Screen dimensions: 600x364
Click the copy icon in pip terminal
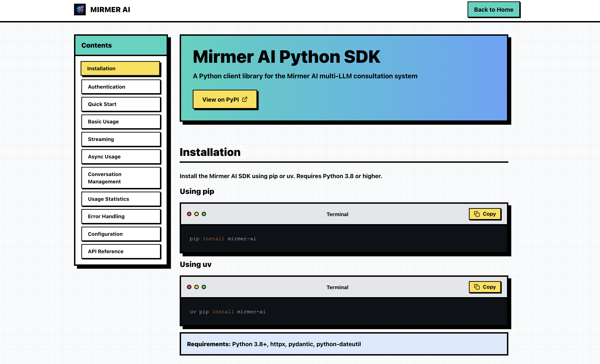476,214
